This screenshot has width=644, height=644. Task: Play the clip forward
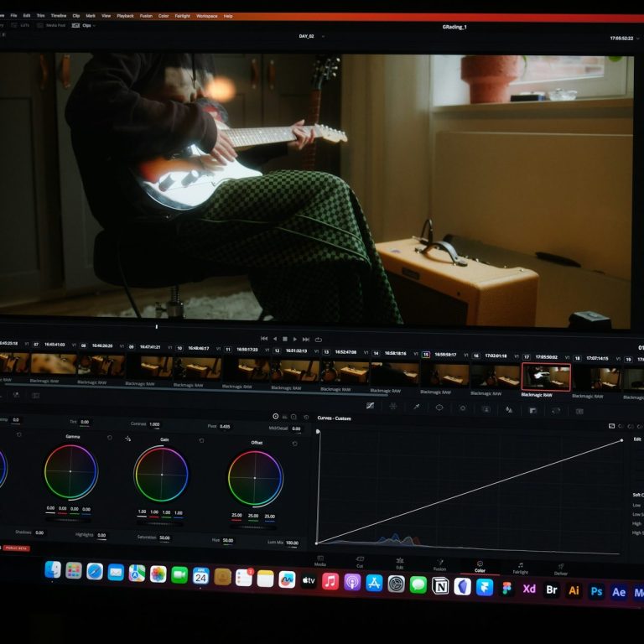pyautogui.click(x=295, y=340)
